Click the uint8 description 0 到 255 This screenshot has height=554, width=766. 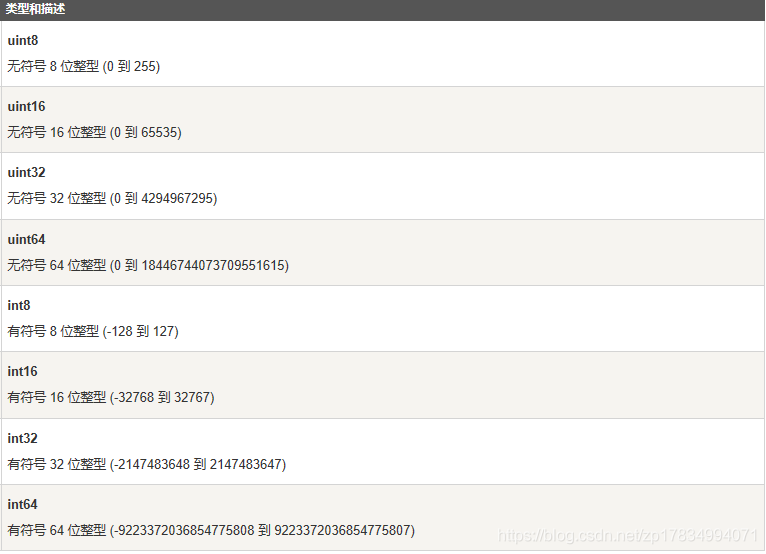pos(131,66)
